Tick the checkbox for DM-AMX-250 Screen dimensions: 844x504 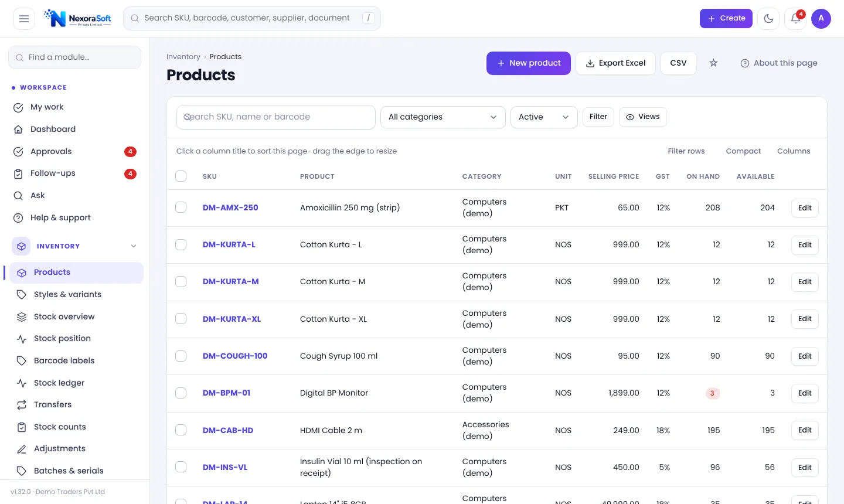pos(181,207)
